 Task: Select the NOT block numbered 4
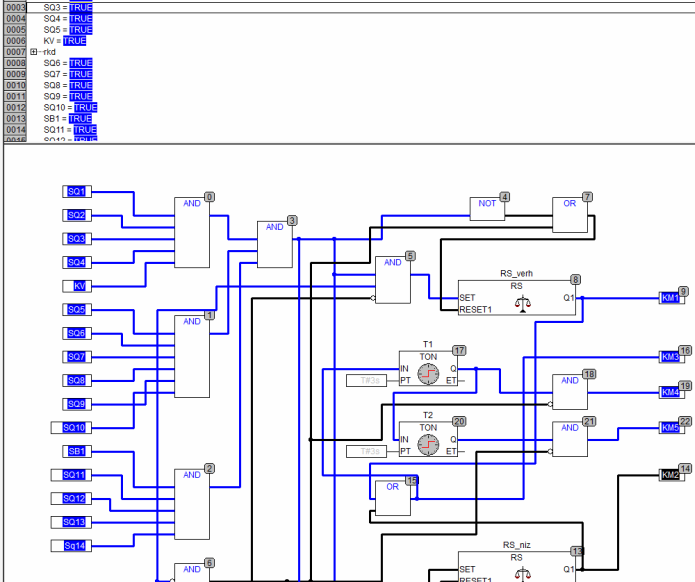click(x=487, y=209)
